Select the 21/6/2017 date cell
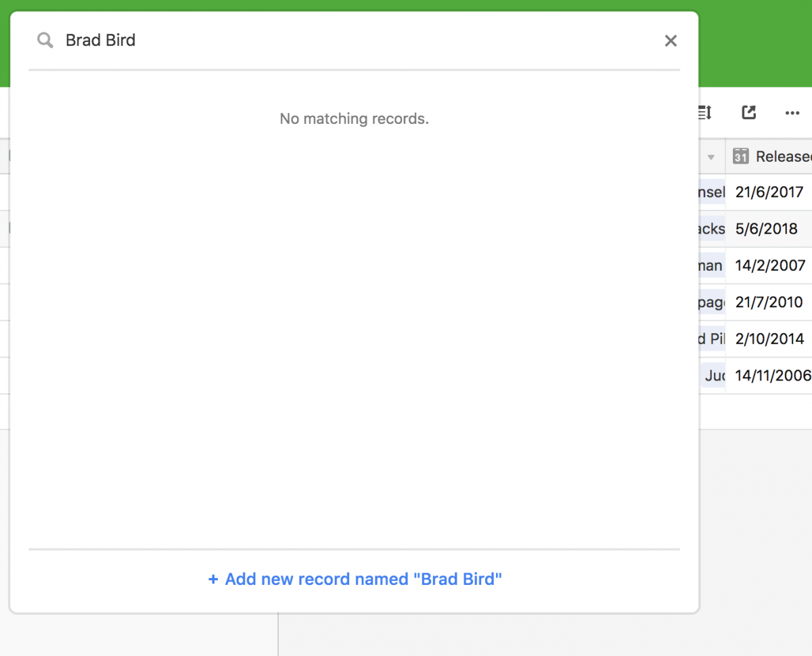Viewport: 812px width, 656px height. [x=769, y=192]
